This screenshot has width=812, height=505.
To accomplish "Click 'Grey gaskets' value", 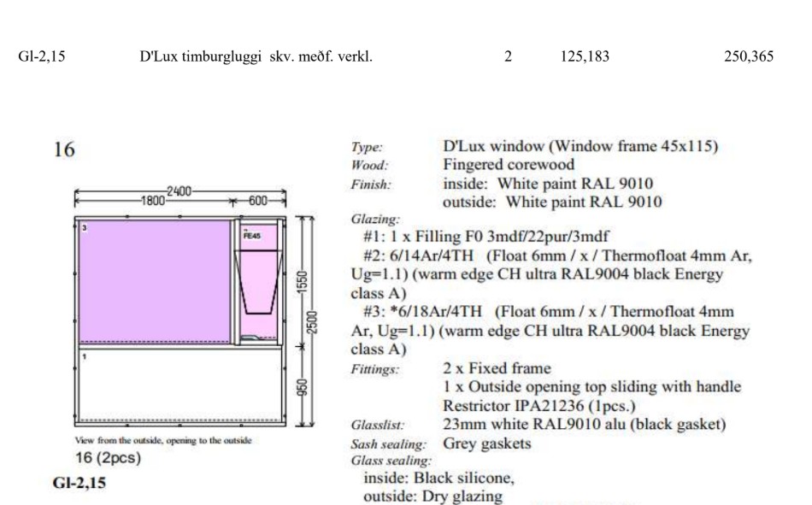I will (487, 443).
